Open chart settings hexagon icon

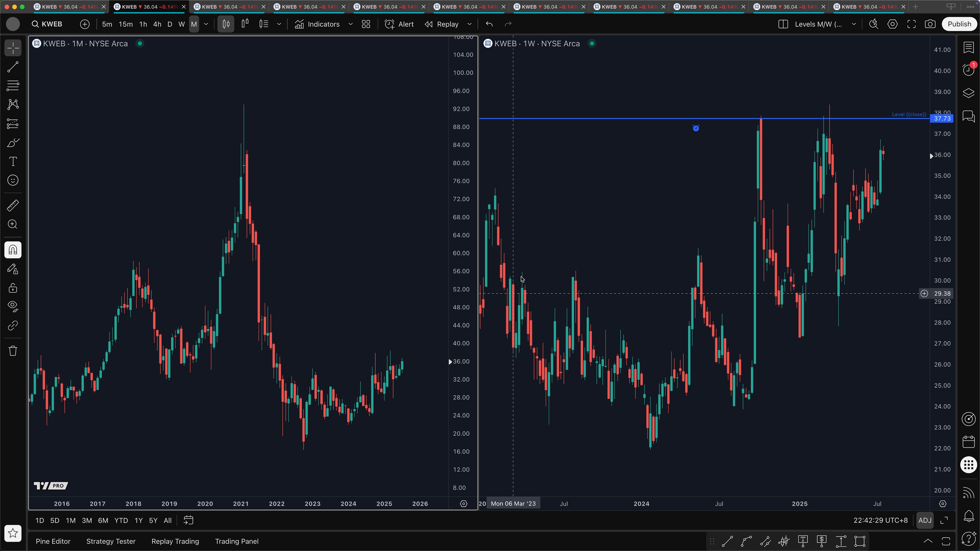pos(892,24)
